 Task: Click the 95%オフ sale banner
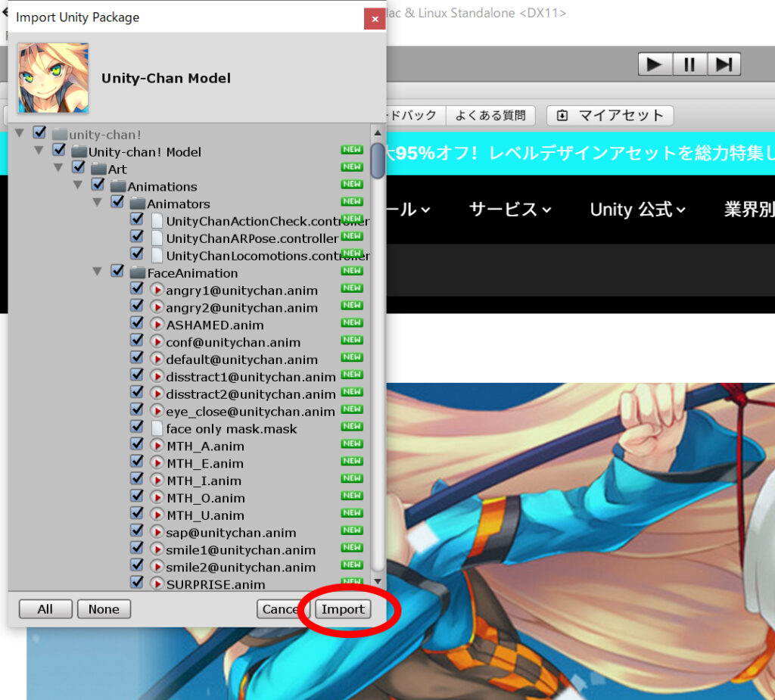click(580, 154)
